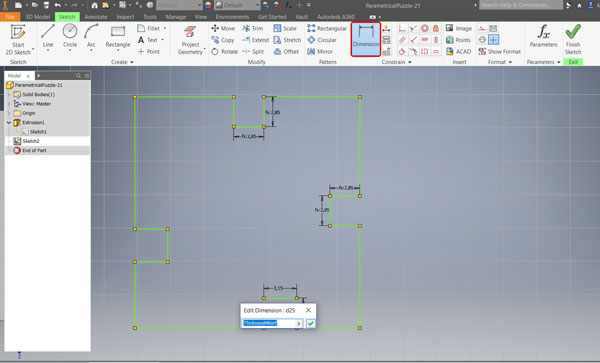Image resolution: width=600 pixels, height=363 pixels.
Task: Activate the Scale tool
Action: pos(285,28)
